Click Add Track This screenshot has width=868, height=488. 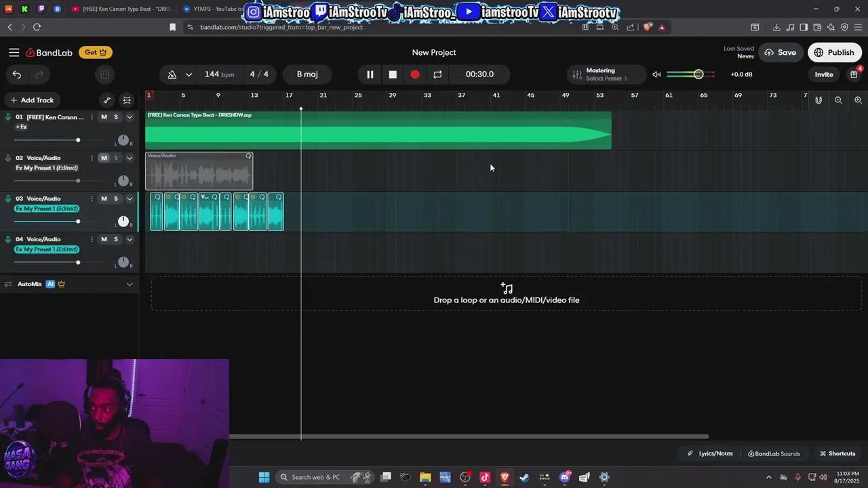tap(32, 100)
